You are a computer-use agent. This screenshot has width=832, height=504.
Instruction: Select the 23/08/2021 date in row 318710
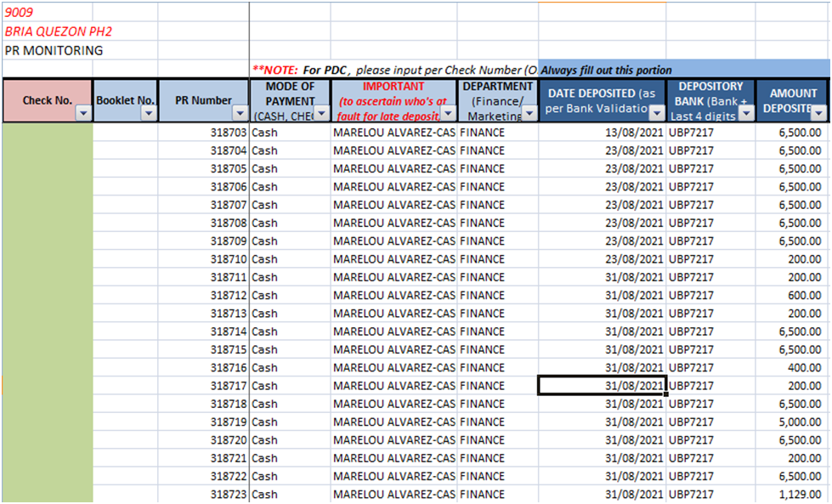coord(603,259)
